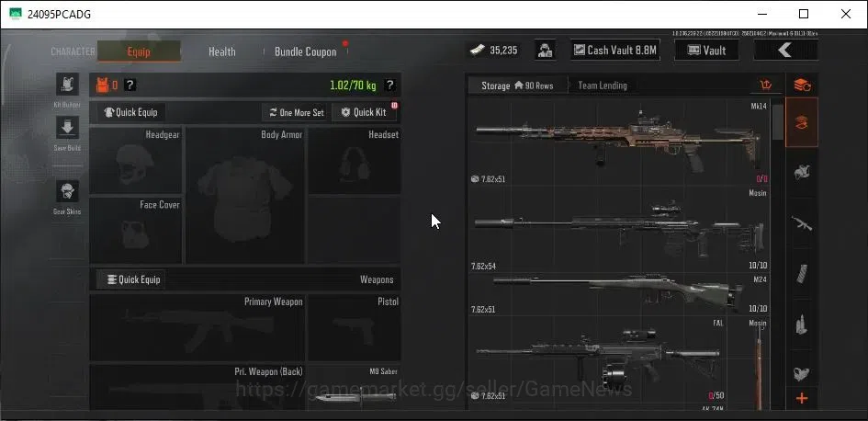The image size is (868, 421).
Task: Open the Vault button
Action: coord(706,51)
